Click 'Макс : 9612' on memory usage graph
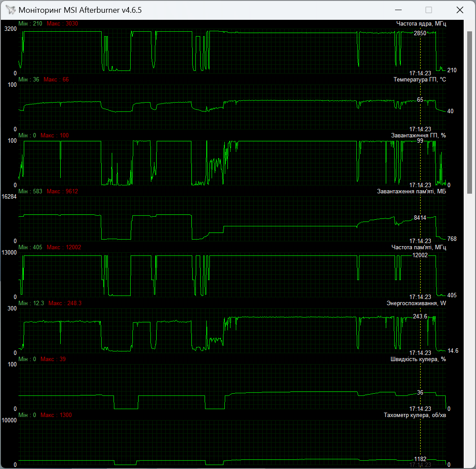 pyautogui.click(x=62, y=192)
